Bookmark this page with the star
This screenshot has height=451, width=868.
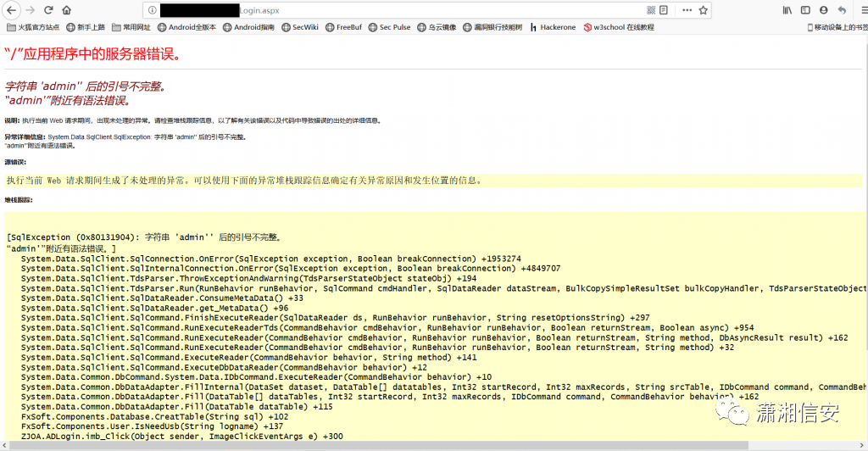[703, 10]
